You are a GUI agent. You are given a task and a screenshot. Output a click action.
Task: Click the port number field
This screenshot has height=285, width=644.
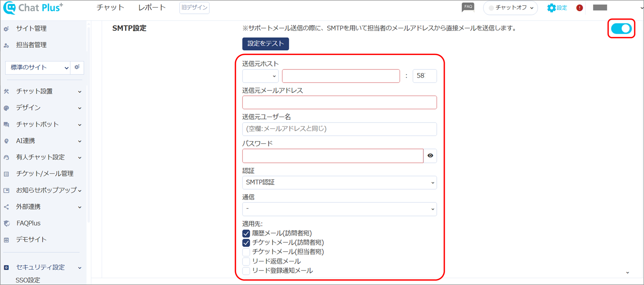[425, 76]
